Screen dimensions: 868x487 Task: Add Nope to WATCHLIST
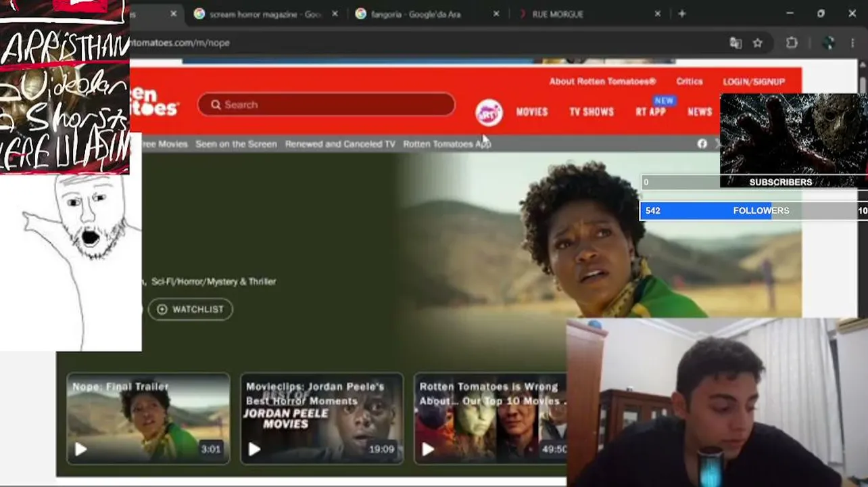[190, 309]
